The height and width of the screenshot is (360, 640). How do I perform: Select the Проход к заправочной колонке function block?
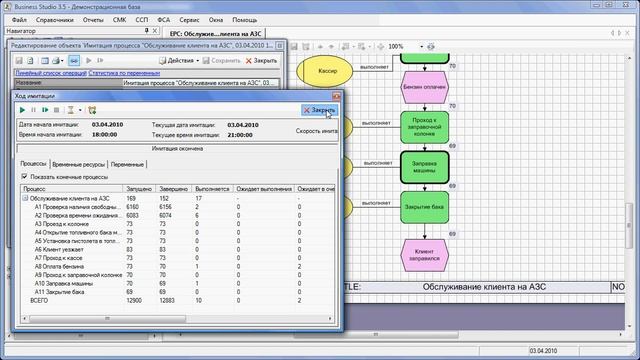click(x=424, y=127)
